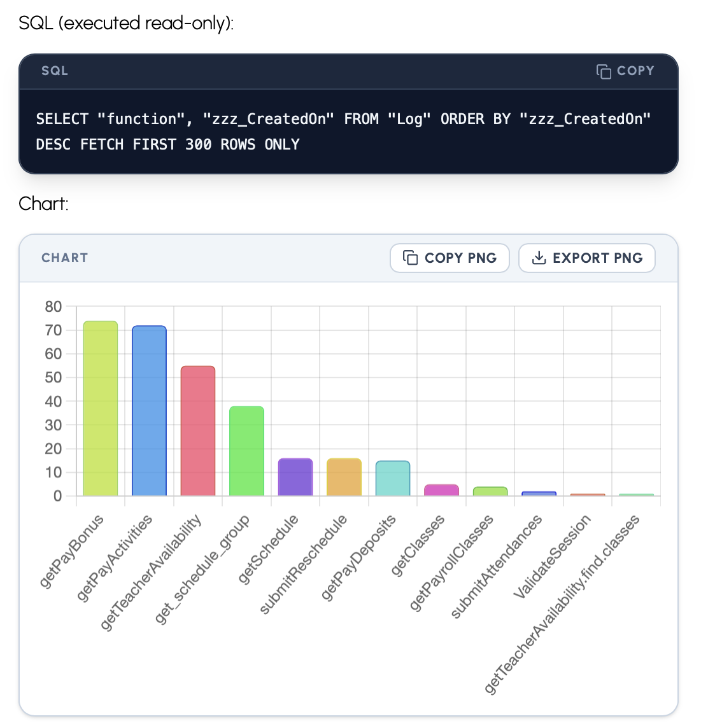
Task: Click the copy icon in SQL header
Action: [x=603, y=71]
